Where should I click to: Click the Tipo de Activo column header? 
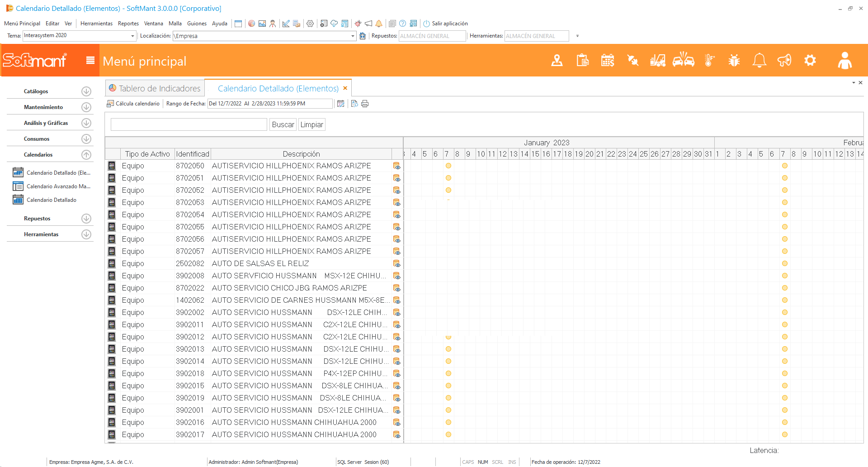point(147,154)
